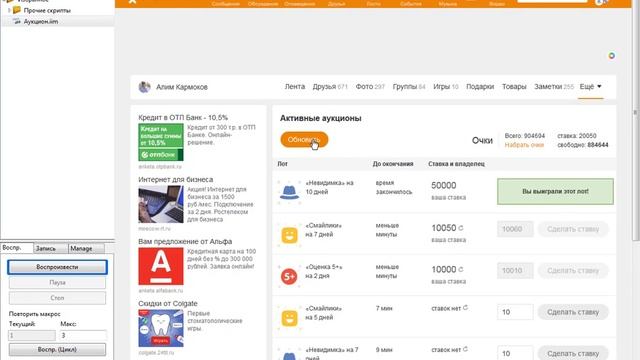Image resolution: width=640 pixels, height=360 pixels.
Task: Open the Скидки от Colgate ad headline
Action: click(168, 304)
